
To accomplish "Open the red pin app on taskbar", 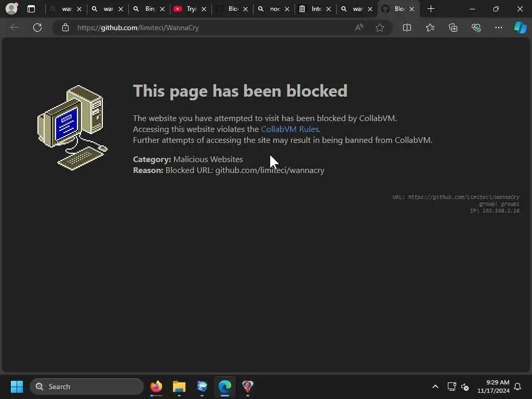I will 248,387.
